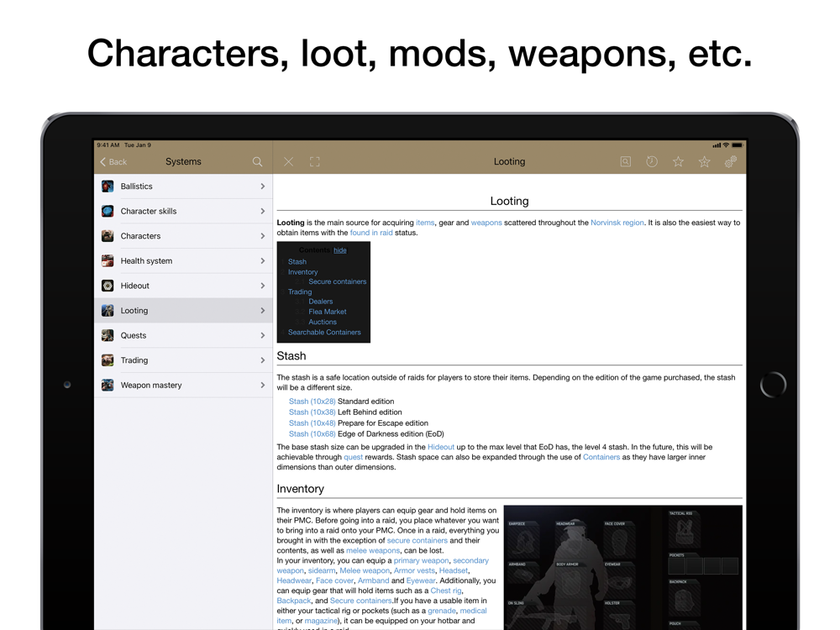Open Stash (10x38) Left Behind link
840x630 pixels.
[312, 412]
